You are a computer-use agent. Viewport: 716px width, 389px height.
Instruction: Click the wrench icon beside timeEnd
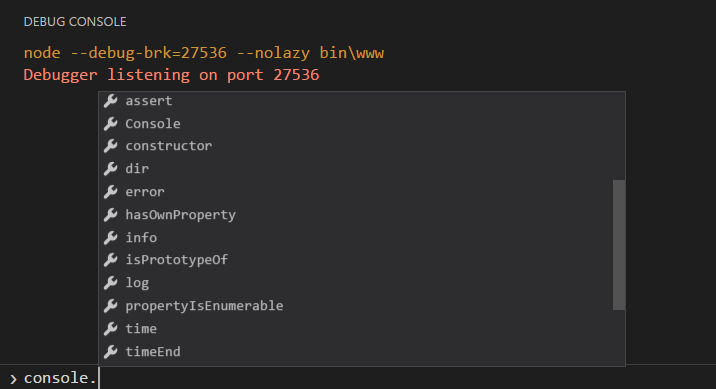[111, 352]
